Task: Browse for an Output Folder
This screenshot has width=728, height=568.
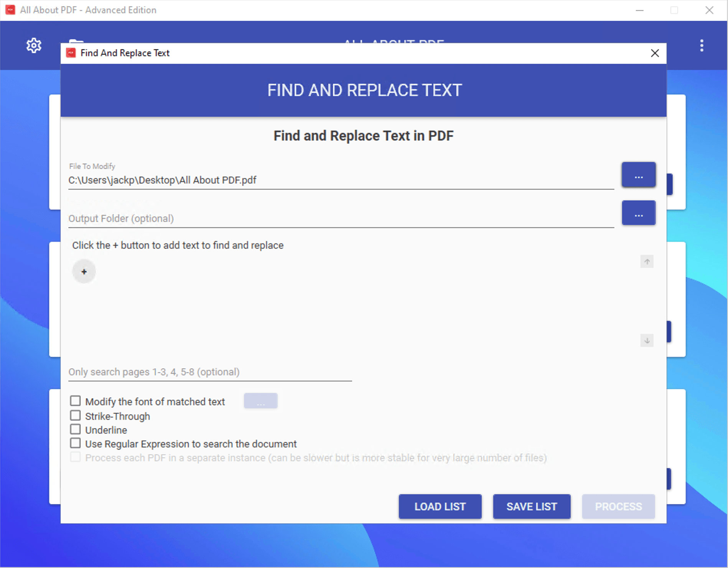Action: 638,213
